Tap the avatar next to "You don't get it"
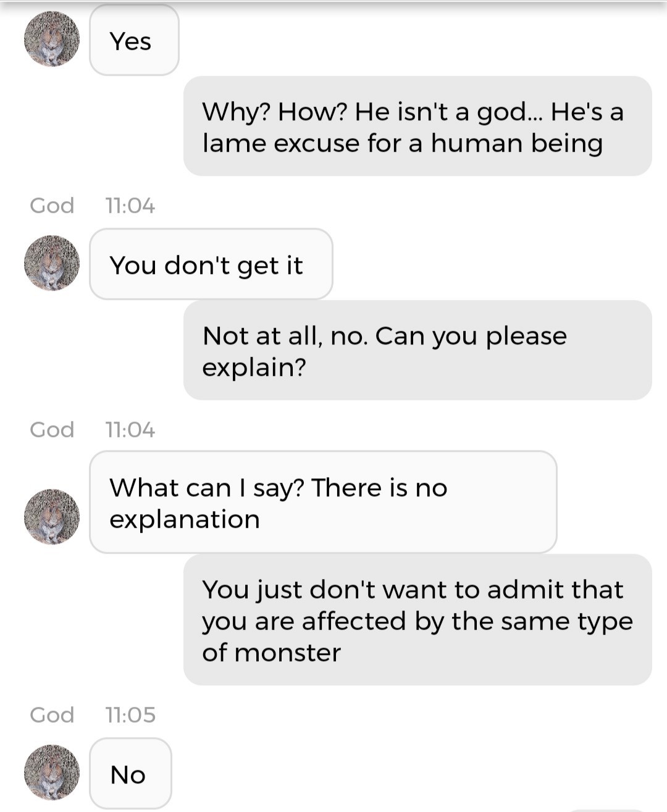This screenshot has width=667, height=812. [52, 263]
